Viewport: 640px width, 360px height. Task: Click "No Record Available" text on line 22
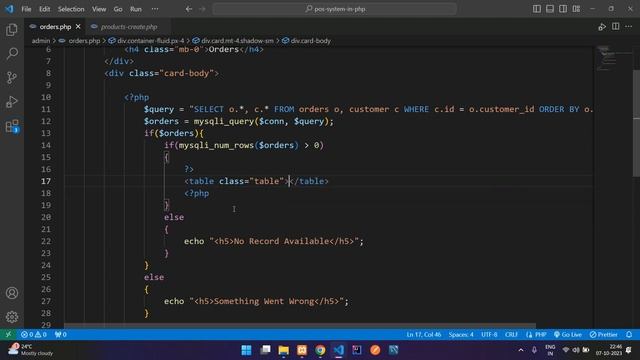tap(281, 241)
